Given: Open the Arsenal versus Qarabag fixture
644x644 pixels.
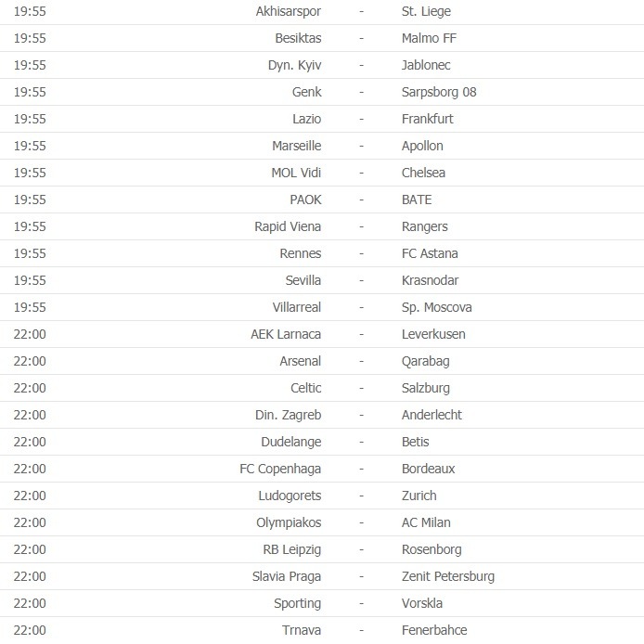Looking at the screenshot, I should 322,361.
